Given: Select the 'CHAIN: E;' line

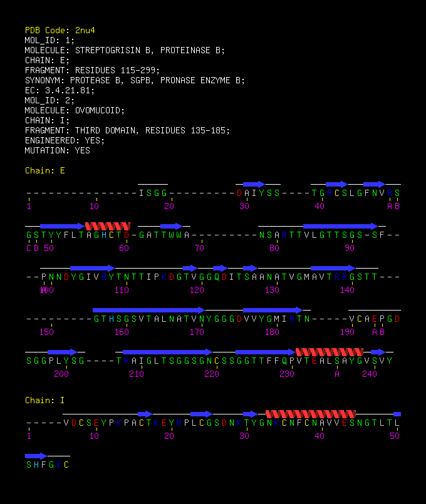Looking at the screenshot, I should [x=47, y=61].
